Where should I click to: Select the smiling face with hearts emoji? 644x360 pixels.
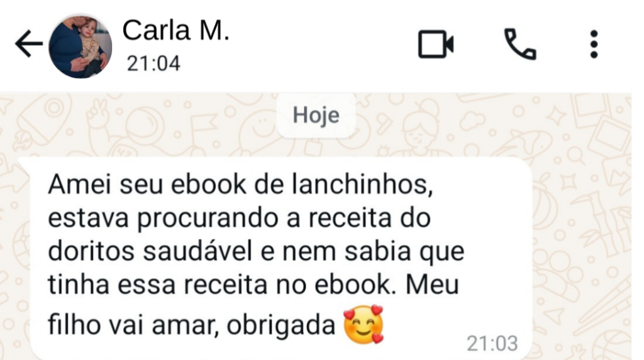(x=364, y=324)
